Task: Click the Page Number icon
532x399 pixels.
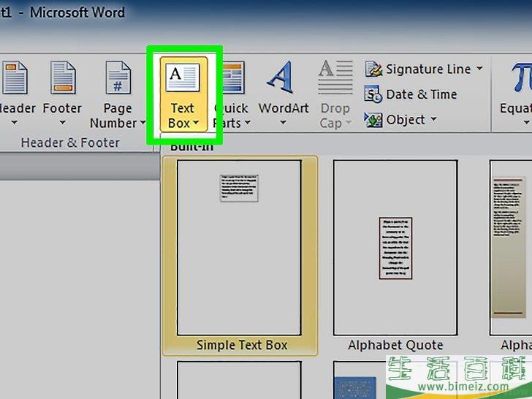Action: coord(118,77)
